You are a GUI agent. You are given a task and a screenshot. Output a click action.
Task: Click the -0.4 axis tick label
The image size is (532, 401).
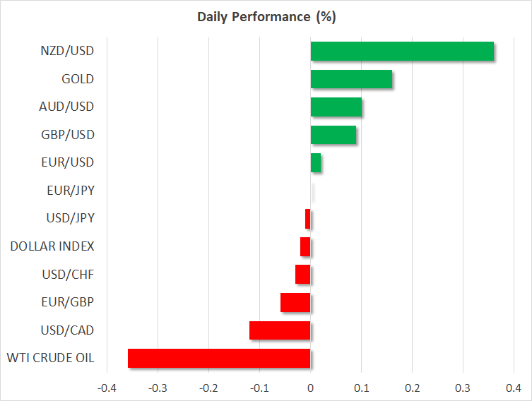tap(107, 388)
